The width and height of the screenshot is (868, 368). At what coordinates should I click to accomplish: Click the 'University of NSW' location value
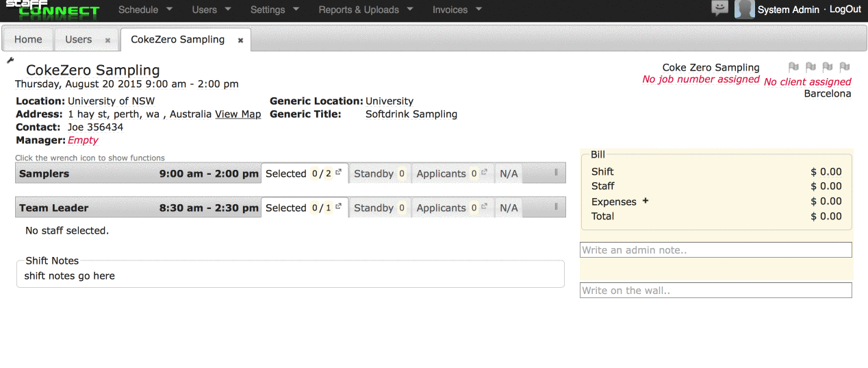point(112,101)
